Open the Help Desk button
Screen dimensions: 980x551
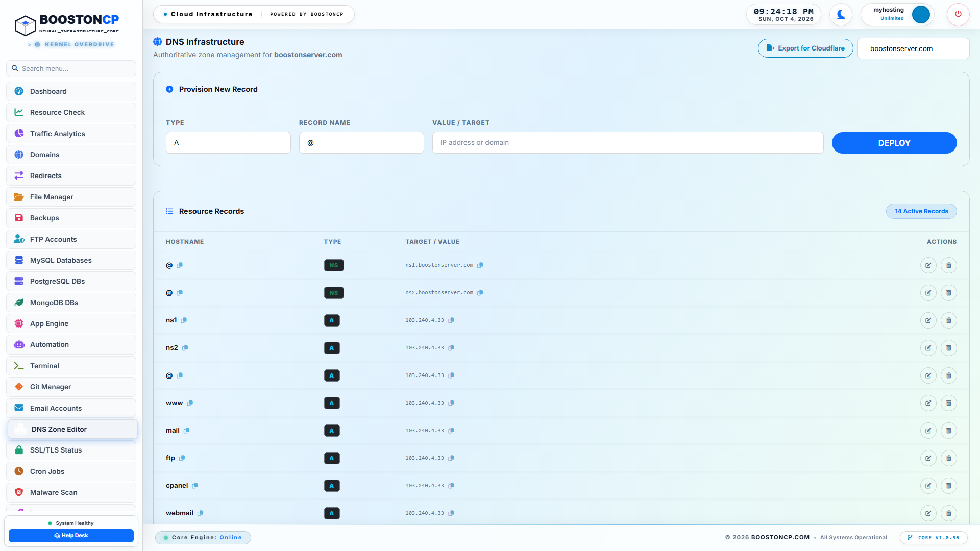coord(71,536)
